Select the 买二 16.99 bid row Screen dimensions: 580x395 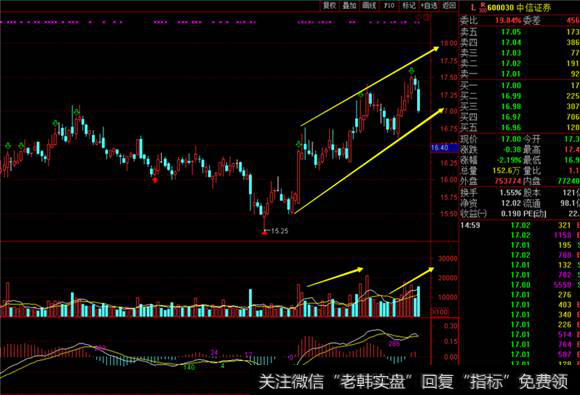point(519,96)
